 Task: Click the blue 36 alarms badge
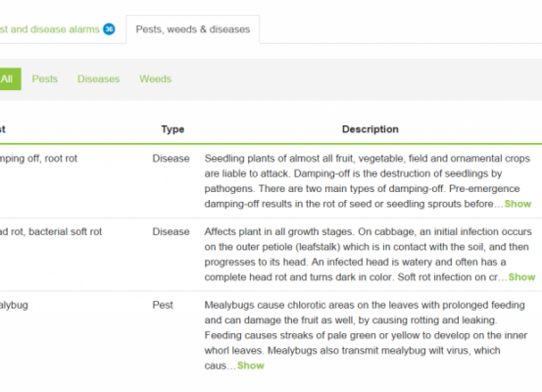(109, 29)
